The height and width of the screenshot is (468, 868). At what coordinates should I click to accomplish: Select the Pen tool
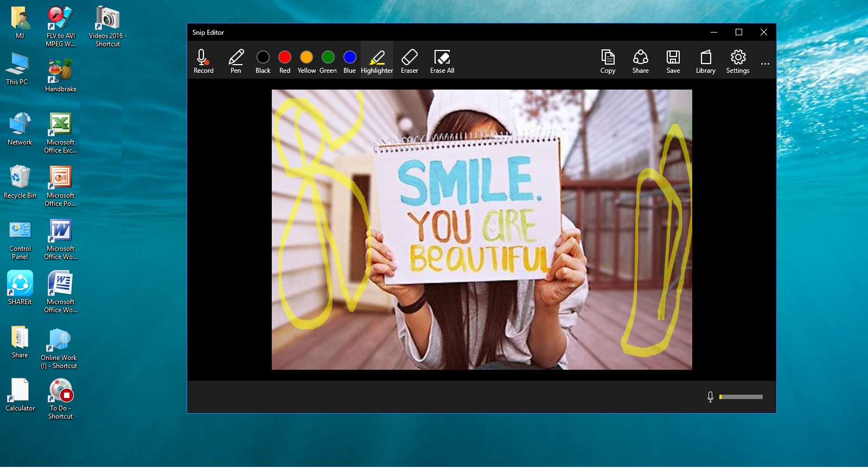pyautogui.click(x=236, y=61)
